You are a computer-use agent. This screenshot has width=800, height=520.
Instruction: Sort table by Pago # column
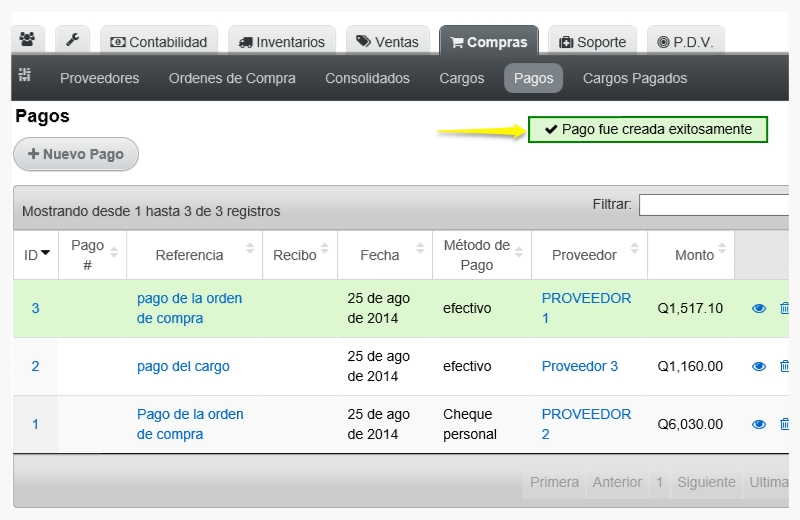(x=93, y=255)
